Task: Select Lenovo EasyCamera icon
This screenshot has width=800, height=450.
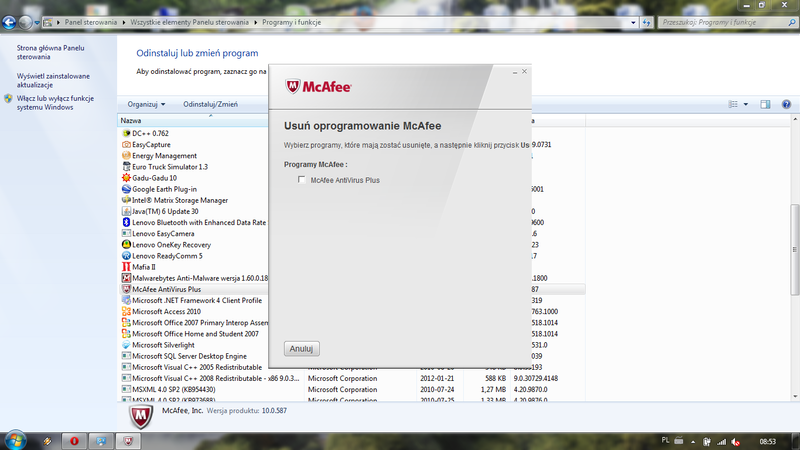Action: [x=126, y=233]
